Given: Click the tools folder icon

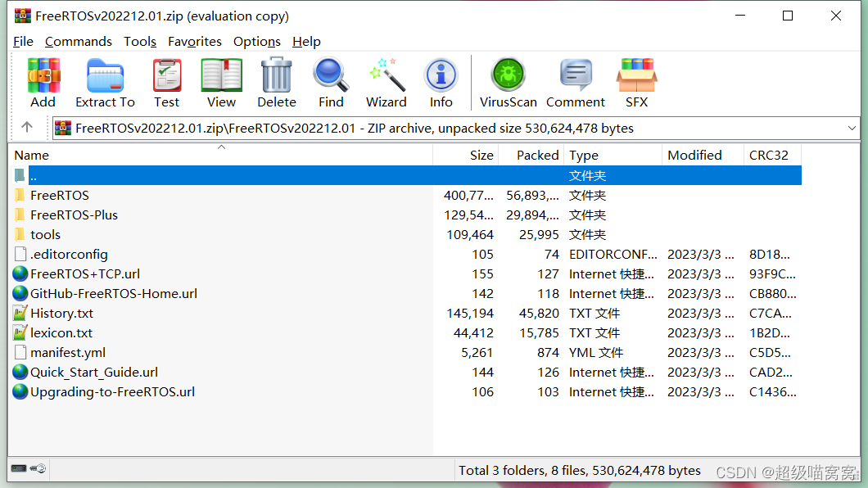Looking at the screenshot, I should pos(20,235).
